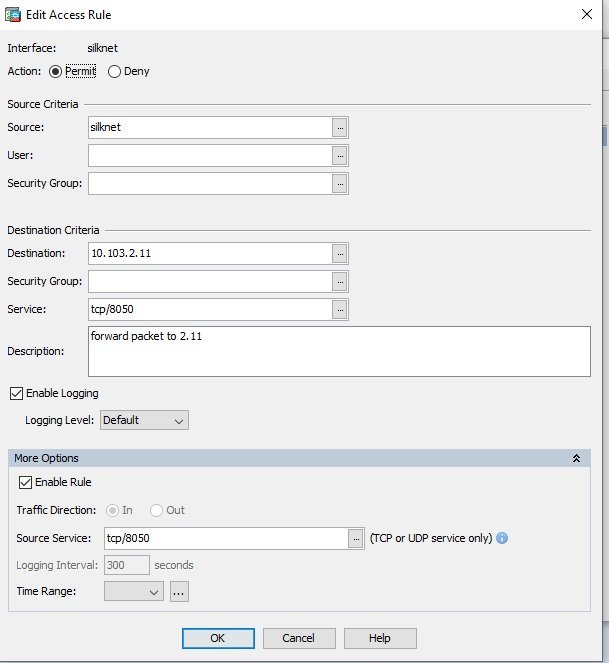Select the Permit action radio button
The image size is (609, 663).
click(55, 72)
